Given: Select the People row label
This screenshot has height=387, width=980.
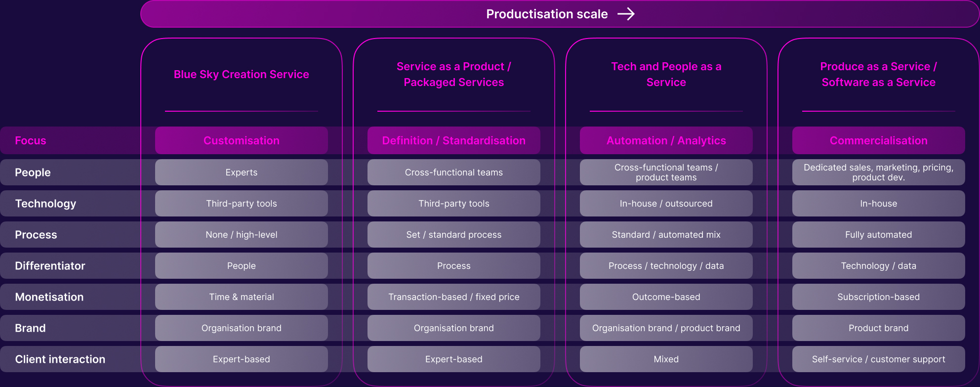Looking at the screenshot, I should (33, 172).
